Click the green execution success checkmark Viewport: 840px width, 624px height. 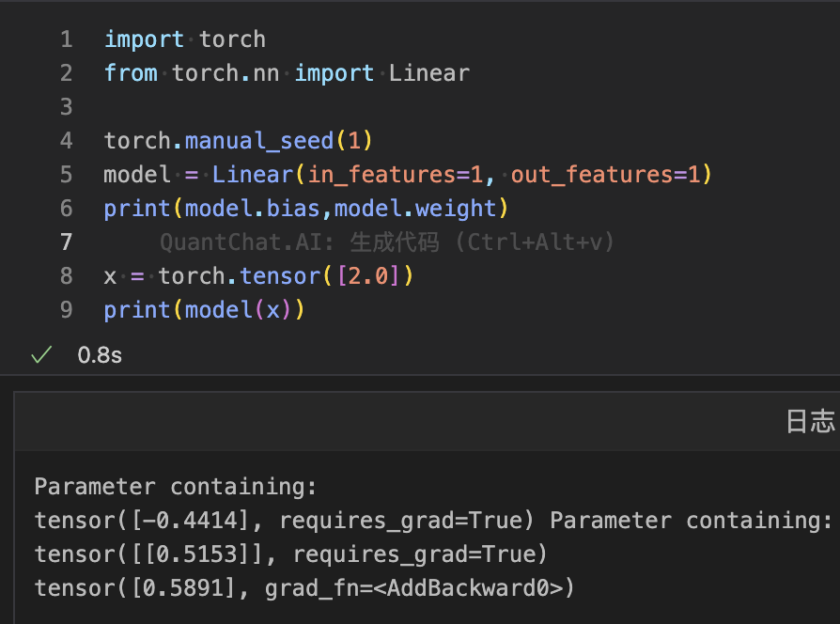pos(40,355)
